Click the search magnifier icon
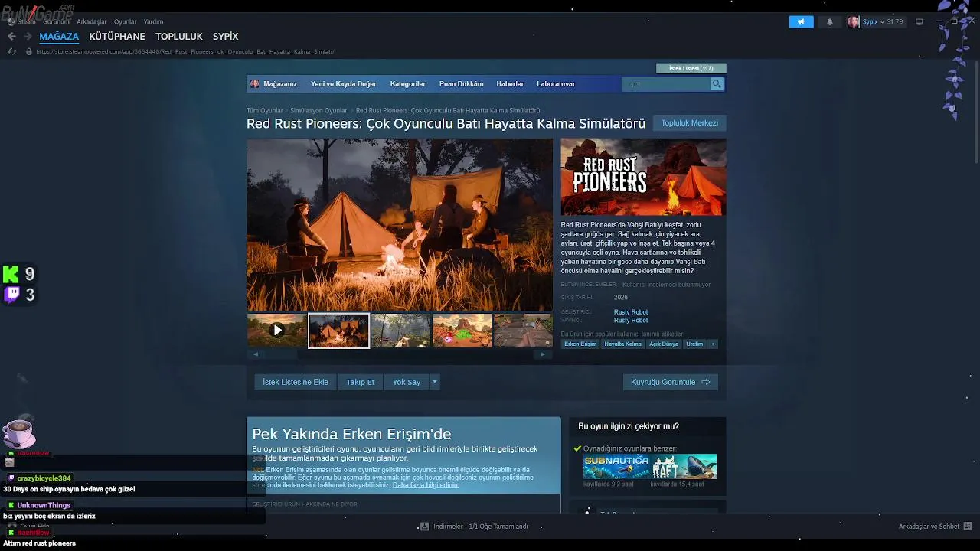 click(x=717, y=84)
